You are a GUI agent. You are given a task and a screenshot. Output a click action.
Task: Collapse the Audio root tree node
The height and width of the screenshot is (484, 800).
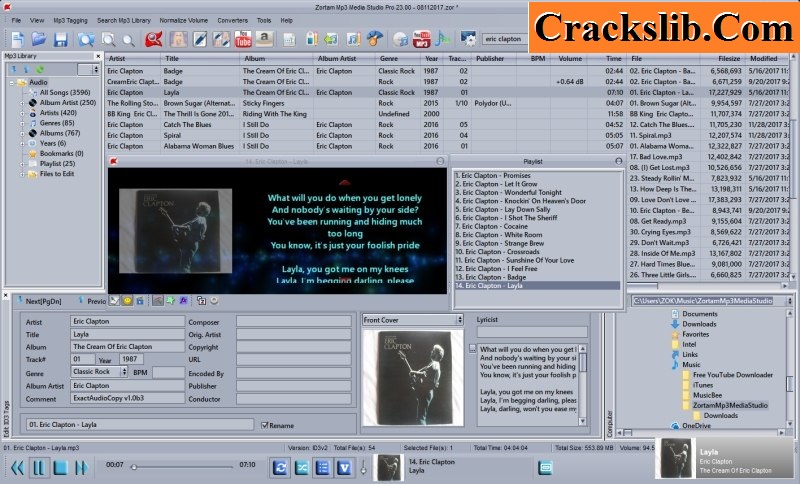(12, 82)
